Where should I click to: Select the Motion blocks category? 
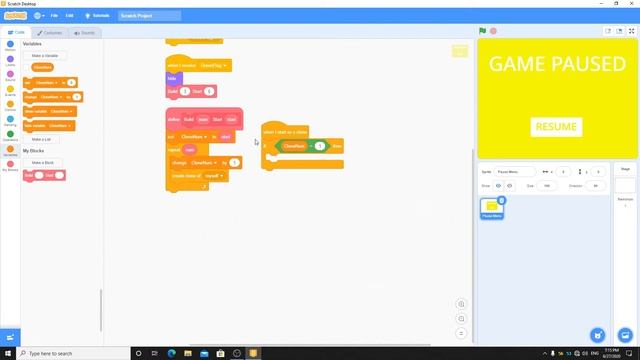click(x=10, y=46)
